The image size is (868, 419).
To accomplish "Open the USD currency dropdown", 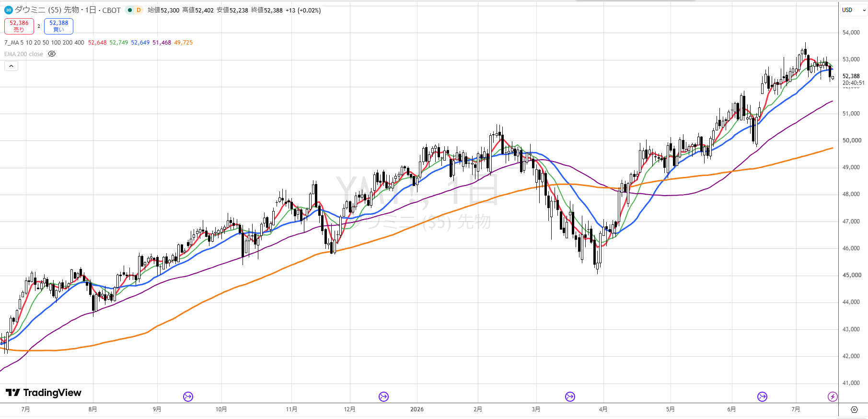I will [854, 10].
